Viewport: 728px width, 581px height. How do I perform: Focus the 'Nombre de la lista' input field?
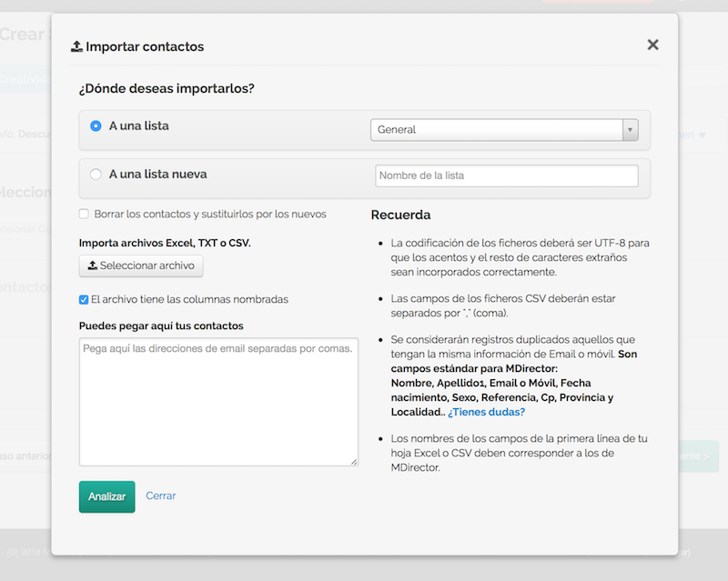pos(507,175)
